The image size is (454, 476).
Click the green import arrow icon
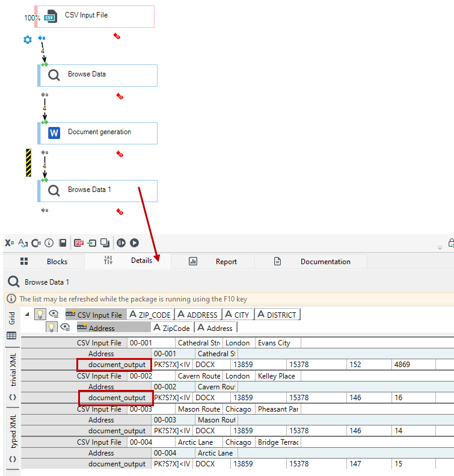[x=91, y=243]
